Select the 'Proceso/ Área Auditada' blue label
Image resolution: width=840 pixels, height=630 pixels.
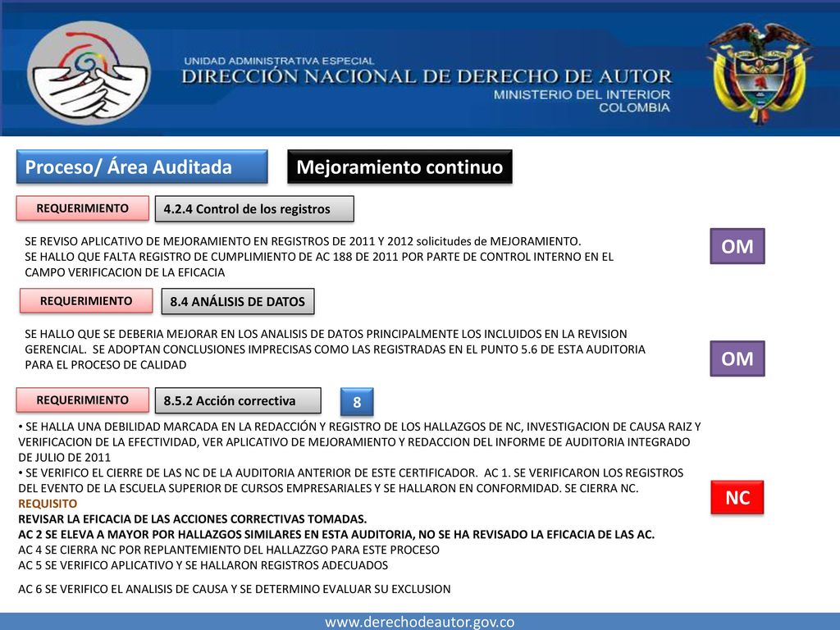(142, 167)
